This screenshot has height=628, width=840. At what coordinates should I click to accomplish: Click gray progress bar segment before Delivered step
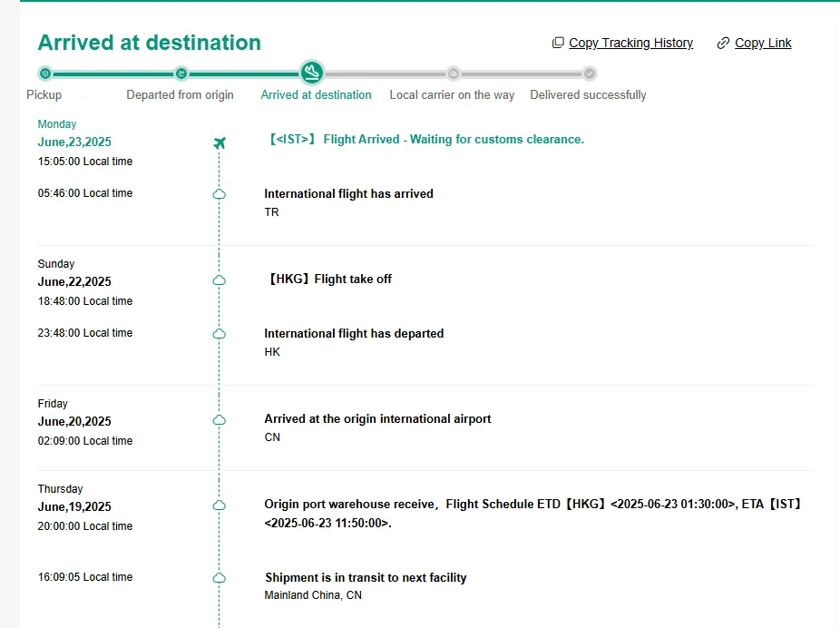[x=522, y=74]
